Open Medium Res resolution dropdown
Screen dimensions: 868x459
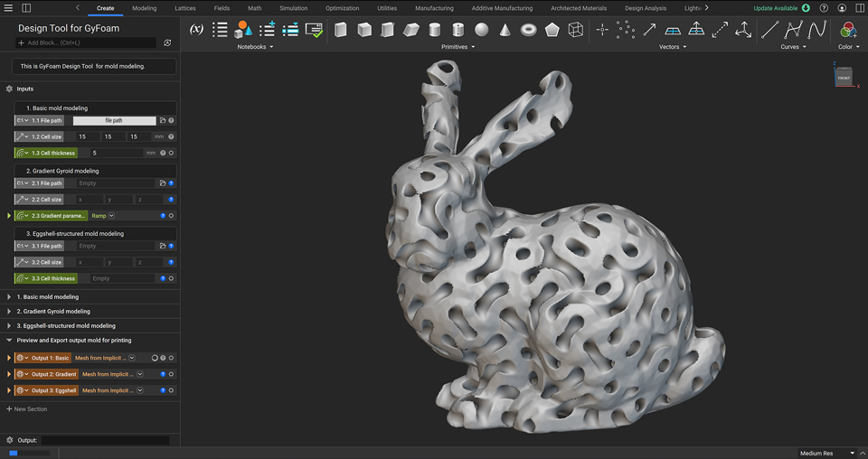tap(827, 454)
